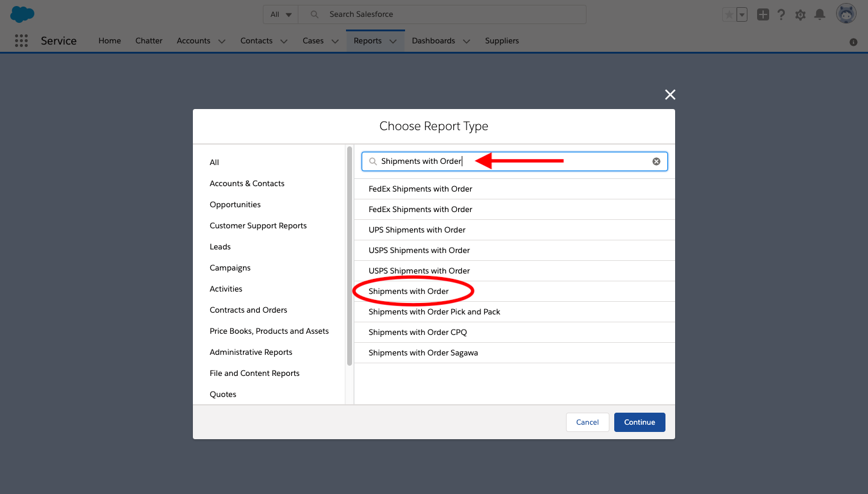The image size is (868, 494).
Task: Choose the Shipments with Order Sagawa row
Action: [514, 353]
